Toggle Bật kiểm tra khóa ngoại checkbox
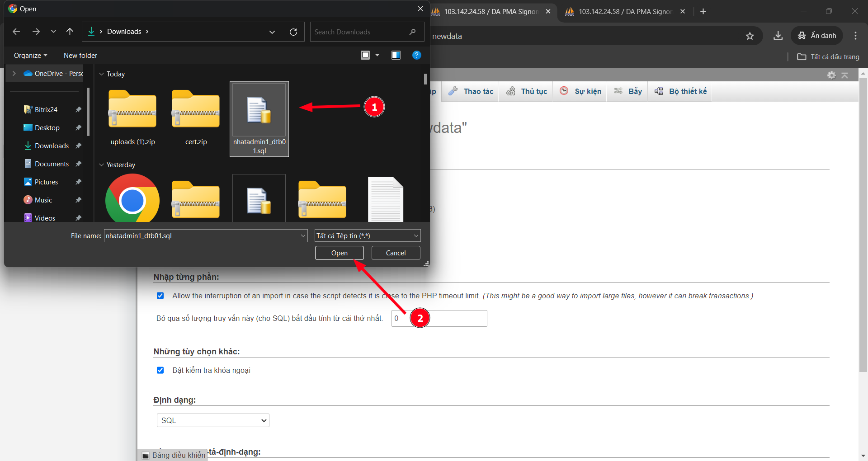The height and width of the screenshot is (461, 868). click(x=160, y=370)
